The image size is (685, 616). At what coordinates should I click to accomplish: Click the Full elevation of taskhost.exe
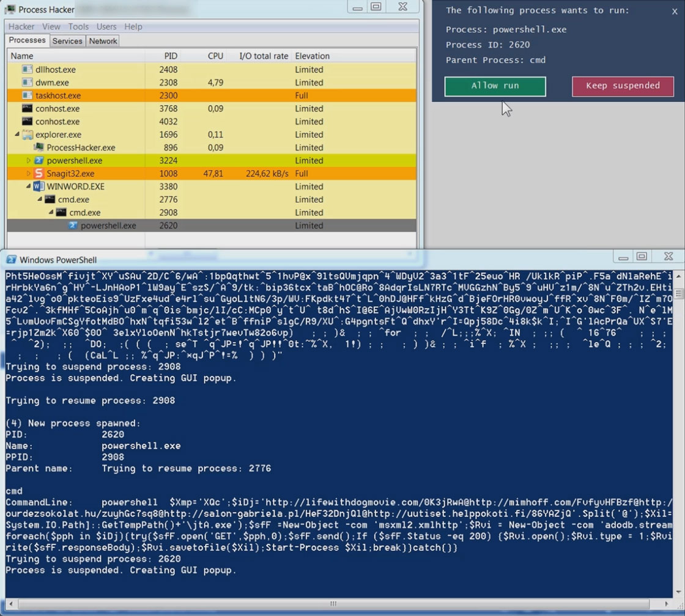click(x=302, y=95)
